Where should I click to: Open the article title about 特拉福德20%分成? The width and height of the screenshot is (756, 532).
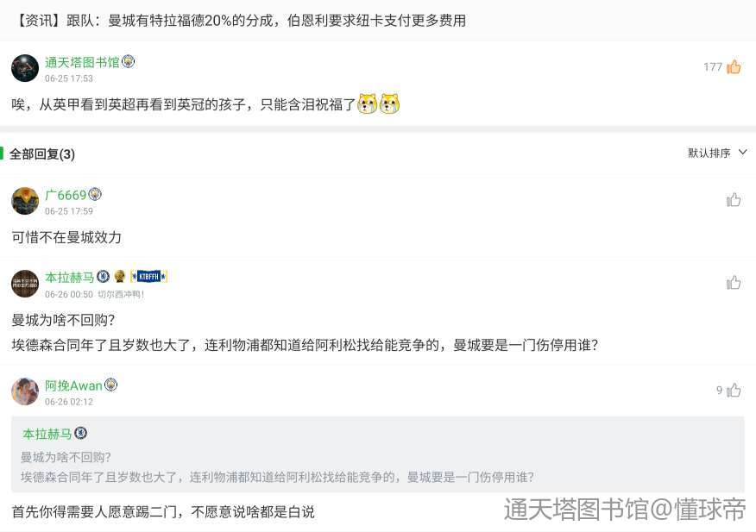click(240, 20)
